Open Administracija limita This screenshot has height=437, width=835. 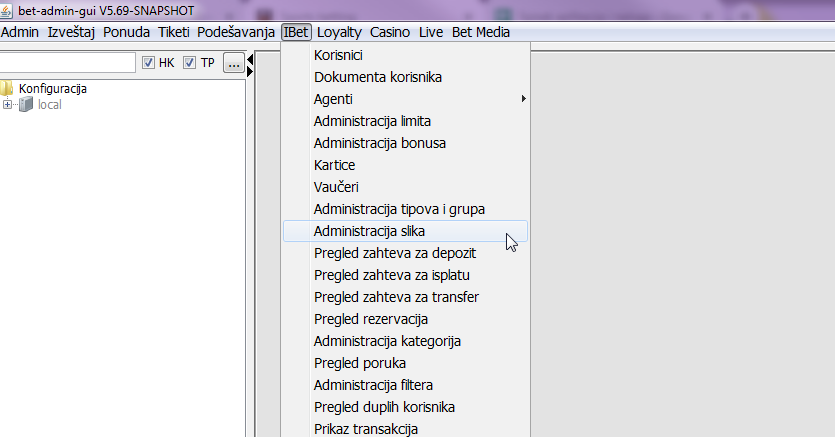pyautogui.click(x=405, y=121)
